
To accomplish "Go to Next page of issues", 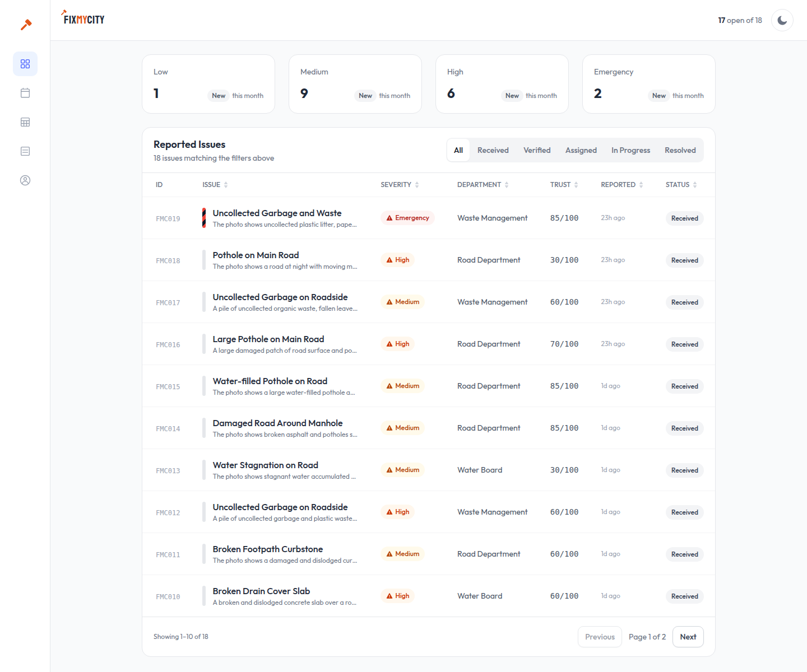I will [688, 637].
